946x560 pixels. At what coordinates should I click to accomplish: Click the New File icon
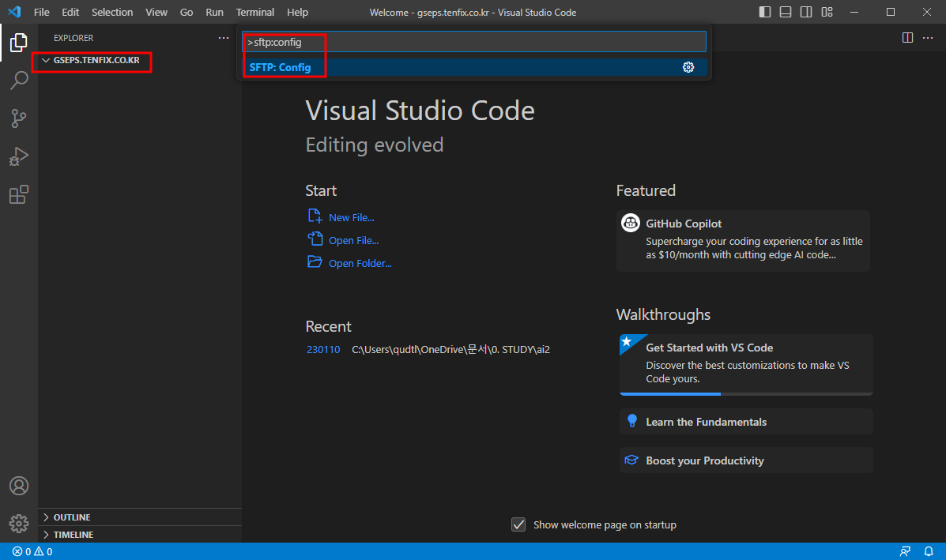click(x=315, y=216)
